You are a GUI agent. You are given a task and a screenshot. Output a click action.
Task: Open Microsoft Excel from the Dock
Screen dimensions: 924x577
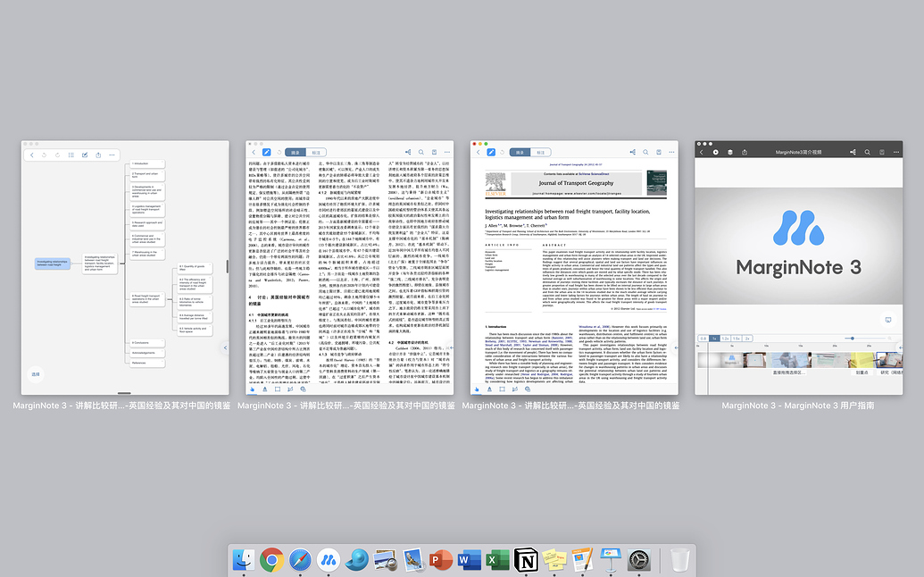pyautogui.click(x=498, y=560)
